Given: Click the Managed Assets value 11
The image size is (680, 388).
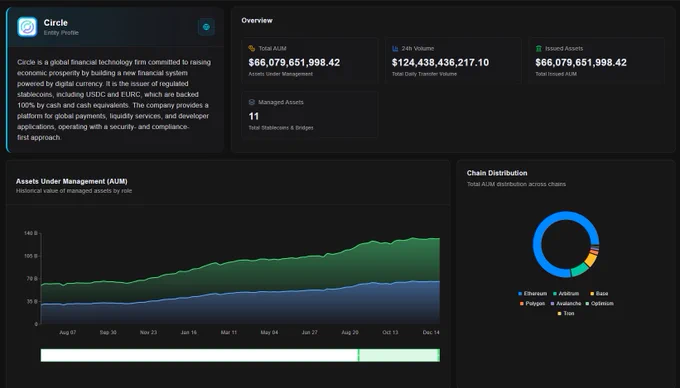Looking at the screenshot, I should tap(254, 116).
